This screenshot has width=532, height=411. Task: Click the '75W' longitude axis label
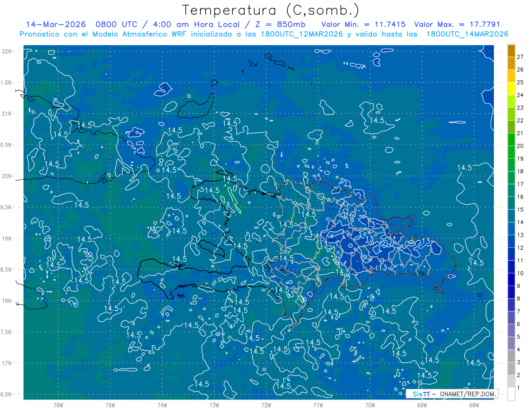point(110,405)
